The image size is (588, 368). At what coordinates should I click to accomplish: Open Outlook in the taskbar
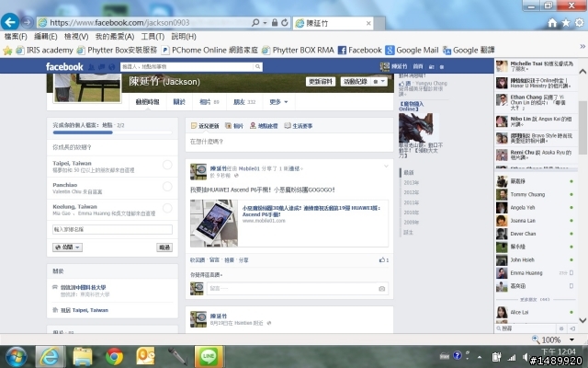click(x=145, y=356)
